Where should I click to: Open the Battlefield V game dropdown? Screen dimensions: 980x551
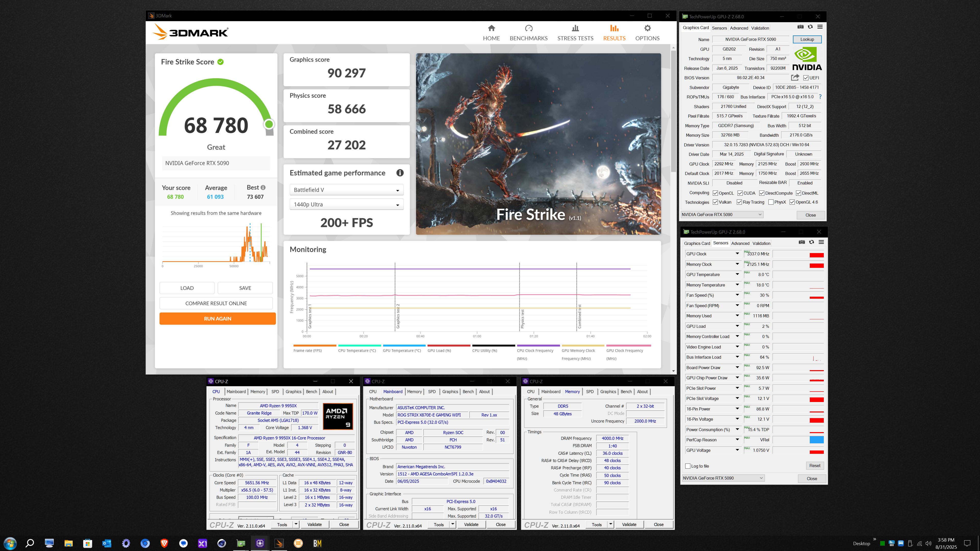point(346,190)
